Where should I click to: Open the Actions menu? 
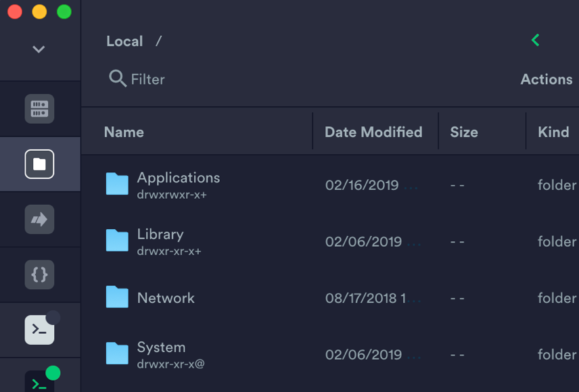[546, 79]
